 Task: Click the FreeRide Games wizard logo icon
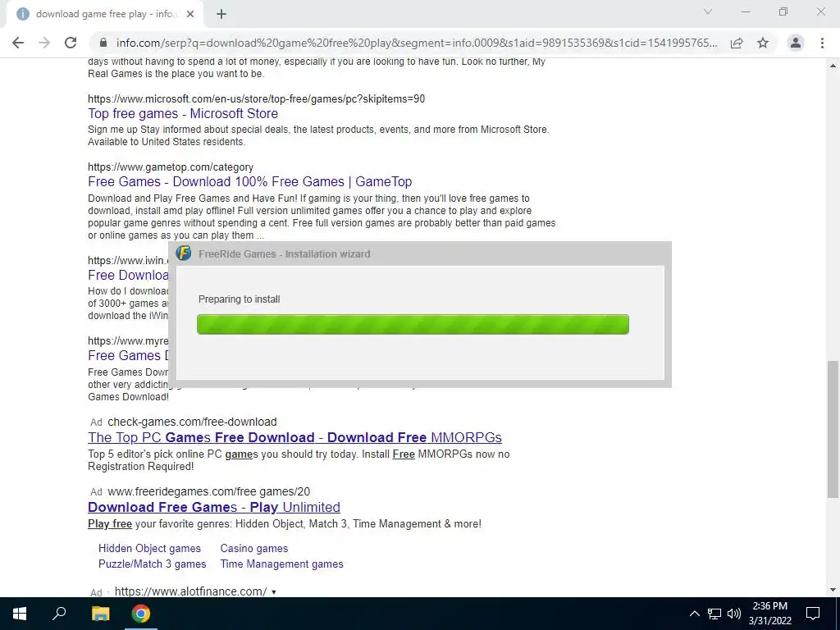tap(184, 253)
